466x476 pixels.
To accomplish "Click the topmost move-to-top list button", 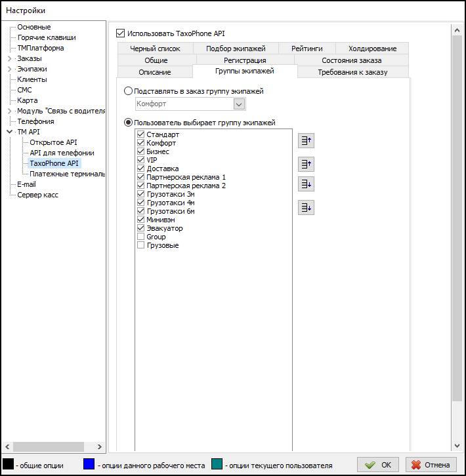I will [x=306, y=140].
